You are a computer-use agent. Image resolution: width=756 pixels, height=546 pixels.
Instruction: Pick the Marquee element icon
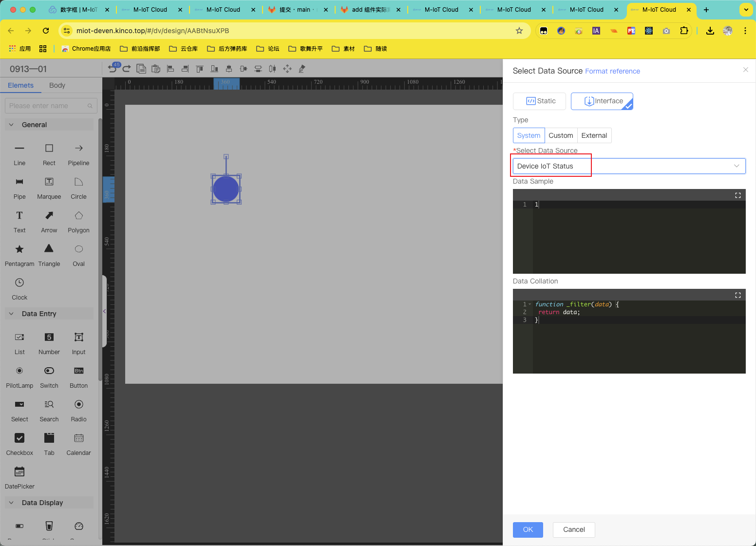49,182
